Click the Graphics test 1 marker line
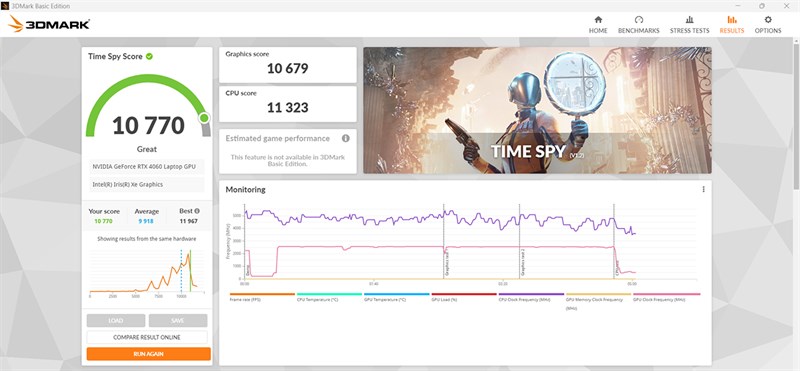The image size is (800, 371). point(443,241)
